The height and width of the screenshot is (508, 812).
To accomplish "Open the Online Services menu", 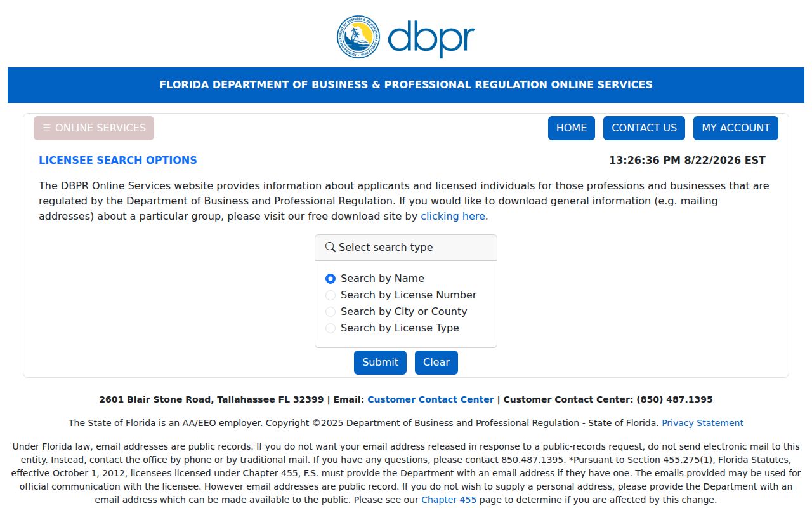I will [94, 128].
